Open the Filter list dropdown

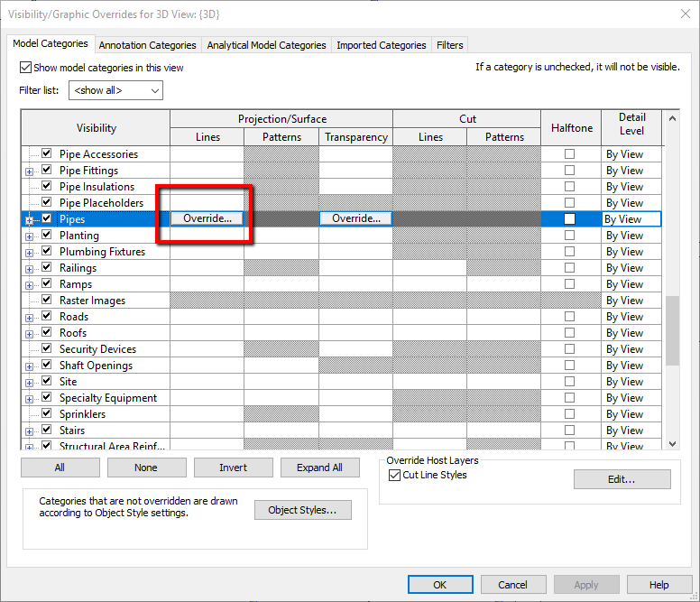tap(115, 90)
